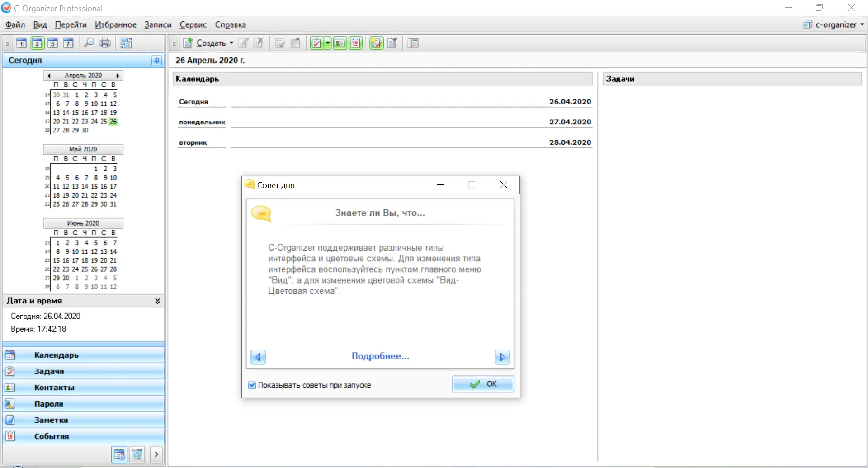Open the c-organizer database dropdown
Screen dimensions: 868x468
[834, 25]
